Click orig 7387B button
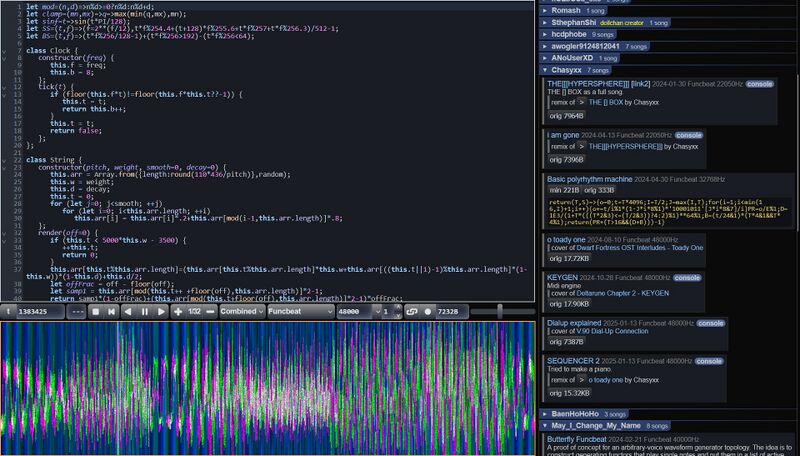 [566, 342]
